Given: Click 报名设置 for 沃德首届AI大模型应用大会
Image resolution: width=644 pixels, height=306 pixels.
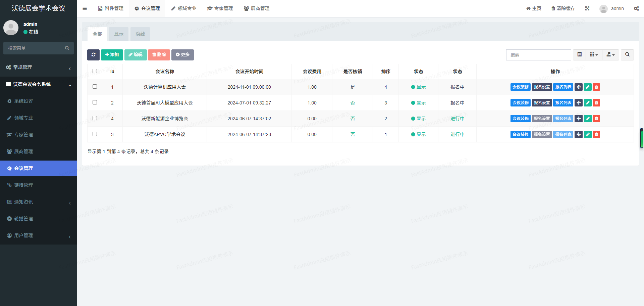Looking at the screenshot, I should click(x=542, y=103).
